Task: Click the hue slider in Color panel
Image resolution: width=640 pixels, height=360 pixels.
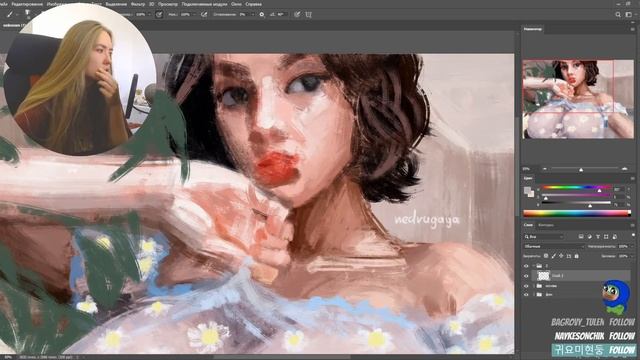Action: coord(576,188)
